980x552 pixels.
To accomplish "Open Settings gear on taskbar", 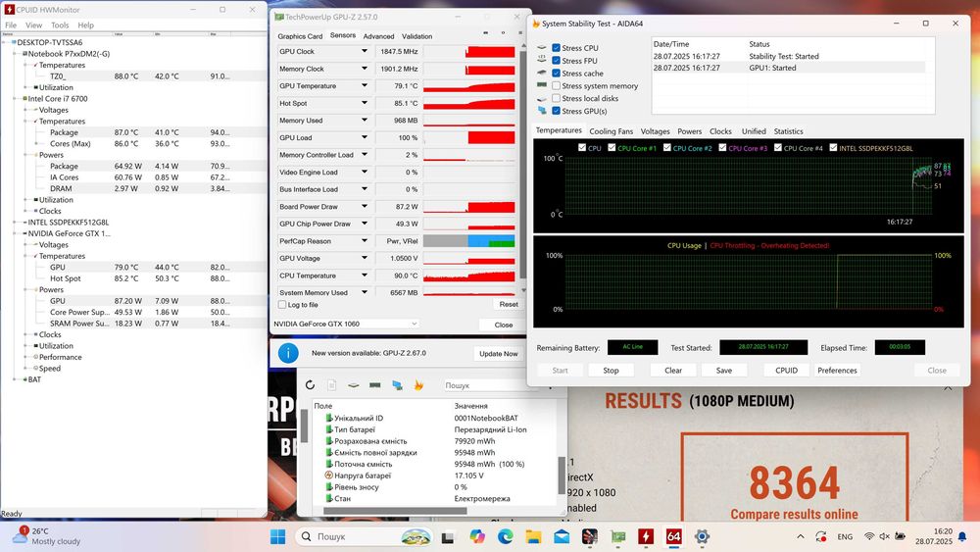I will click(702, 536).
